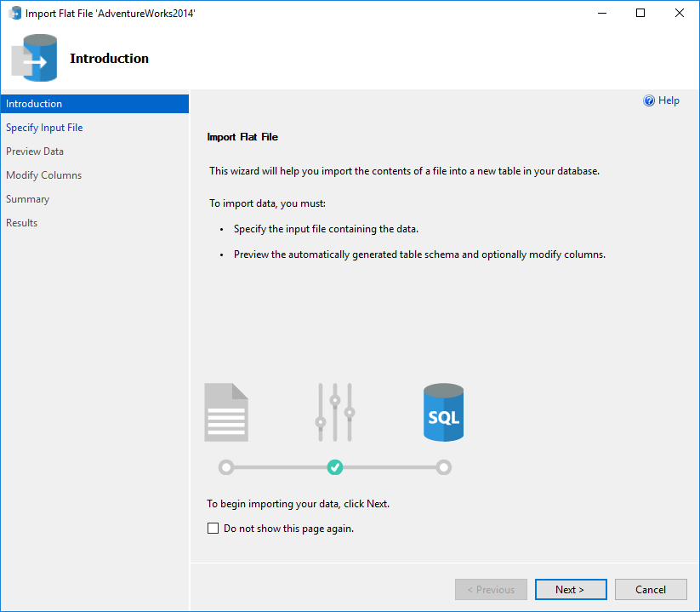Select the Introduction step
This screenshot has width=700, height=612.
coord(33,103)
